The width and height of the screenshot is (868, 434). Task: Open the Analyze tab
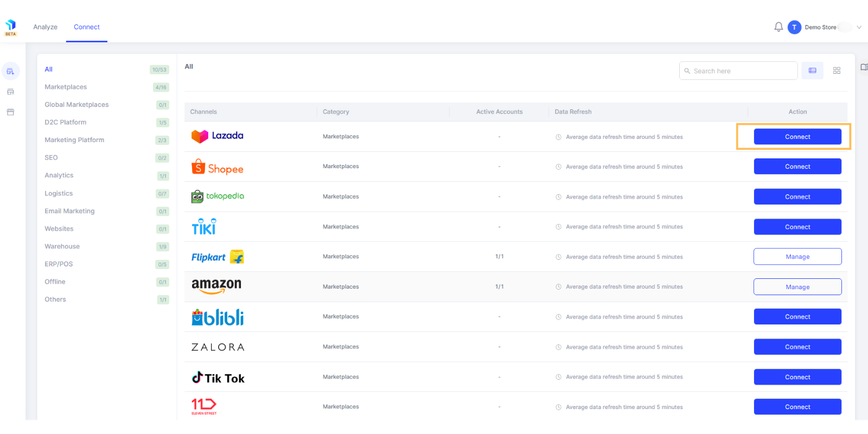[x=45, y=27]
